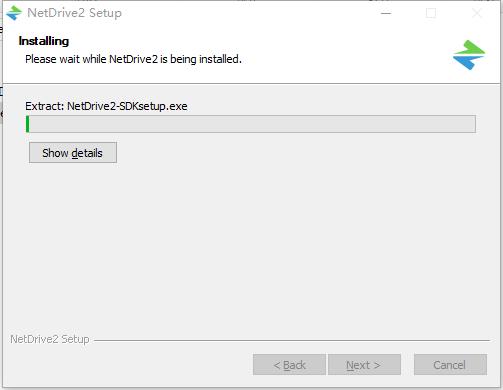Click the empty gray area below Show details
This screenshot has height=390, width=503.
(252, 247)
